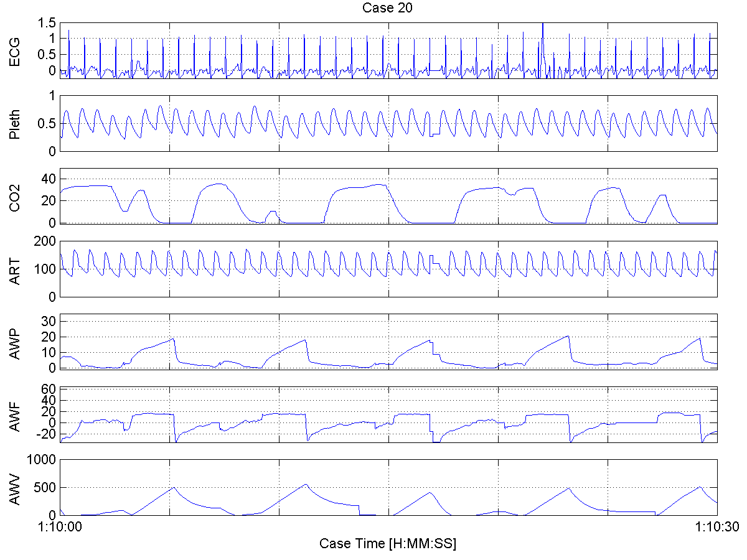This screenshot has height=560, width=747.
Task: Click inside the AWV airway volume plot
Action: click(388, 487)
